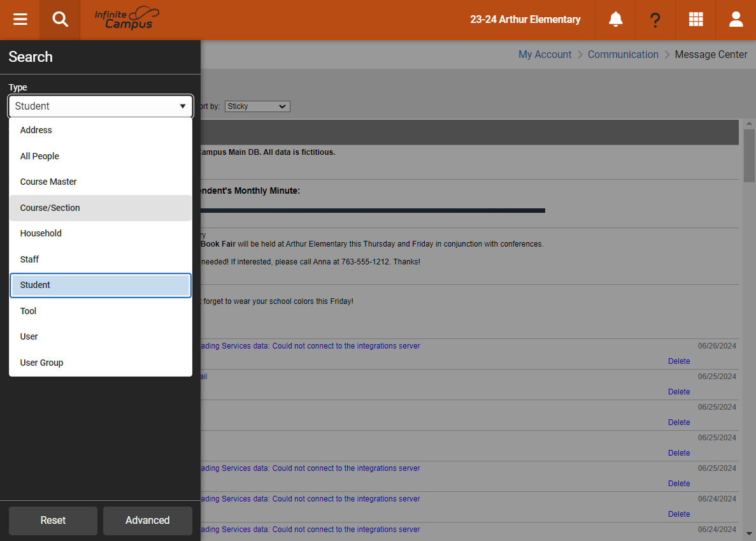Screen dimensions: 756x541
Task: Click the scrollbar down arrow
Action: (x=749, y=534)
